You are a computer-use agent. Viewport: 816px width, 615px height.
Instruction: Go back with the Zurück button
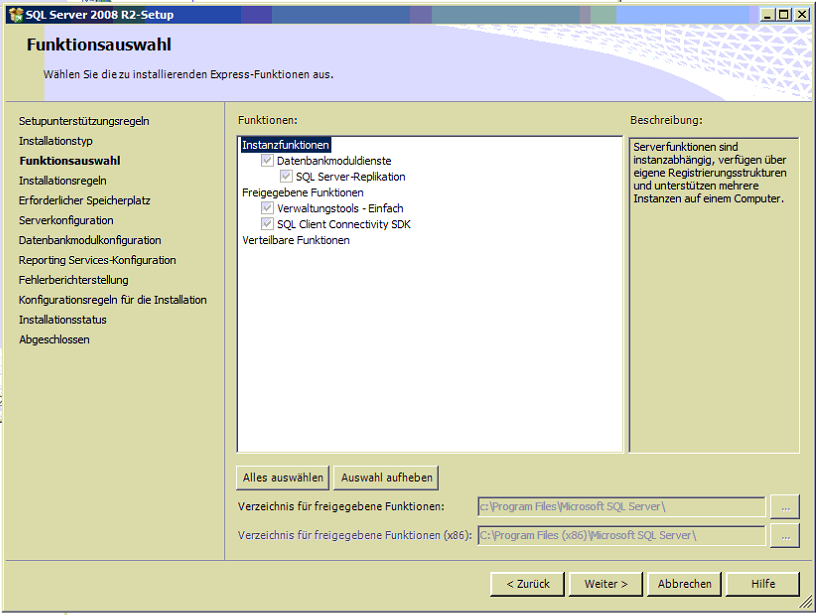(x=528, y=584)
